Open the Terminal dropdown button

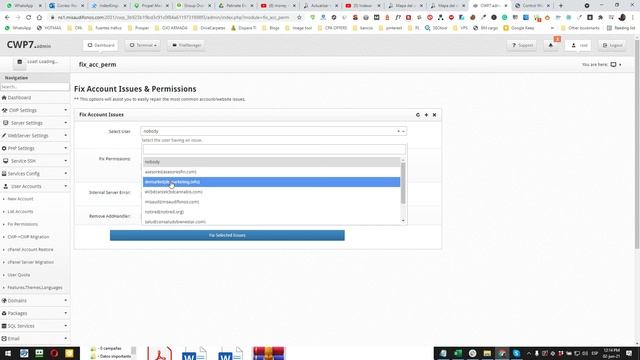tap(143, 45)
